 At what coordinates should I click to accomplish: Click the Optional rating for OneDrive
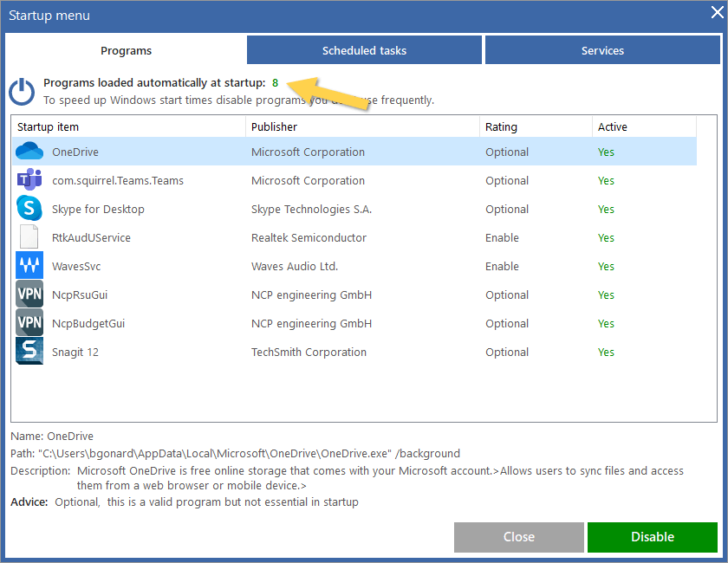[x=507, y=152]
